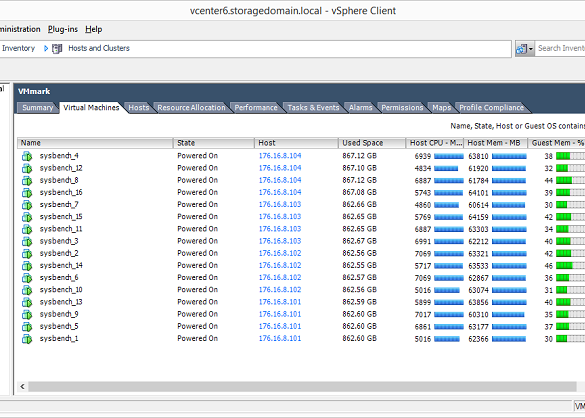This screenshot has height=418, width=585.
Task: Select the sysbench_7 VM icon
Action: pos(27,205)
